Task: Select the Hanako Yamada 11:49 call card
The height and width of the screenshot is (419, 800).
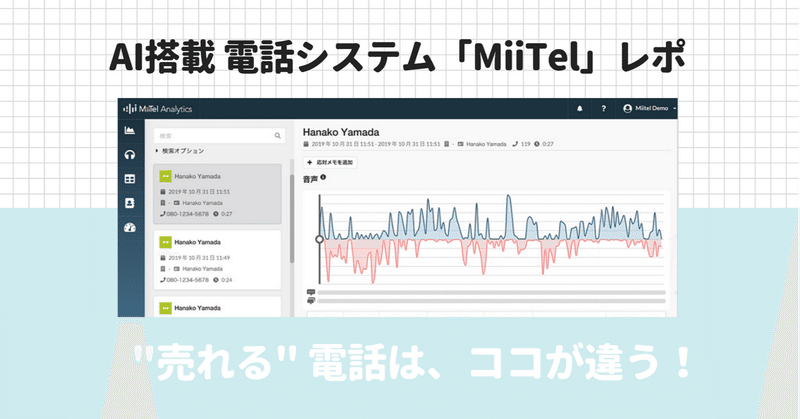Action: pyautogui.click(x=217, y=260)
